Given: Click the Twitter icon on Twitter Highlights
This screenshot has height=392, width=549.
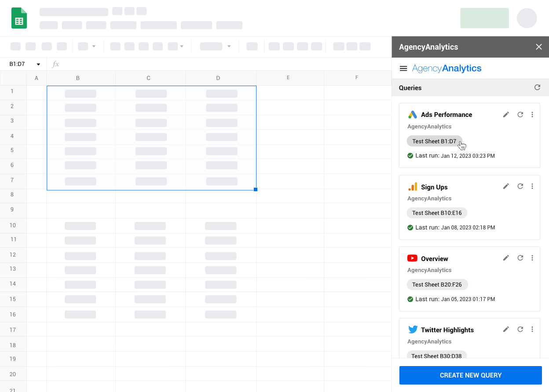Looking at the screenshot, I should click(x=413, y=329).
